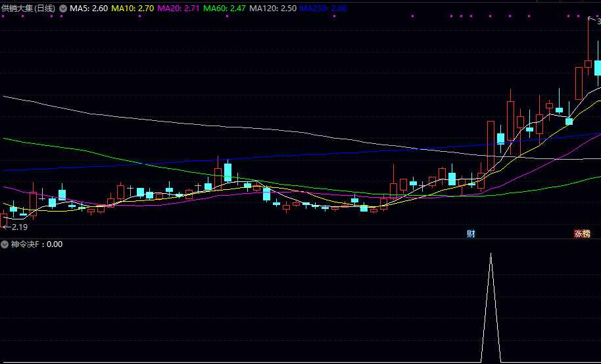Click the MA120: 2.50 legend label
The height and width of the screenshot is (364, 601).
click(x=273, y=9)
